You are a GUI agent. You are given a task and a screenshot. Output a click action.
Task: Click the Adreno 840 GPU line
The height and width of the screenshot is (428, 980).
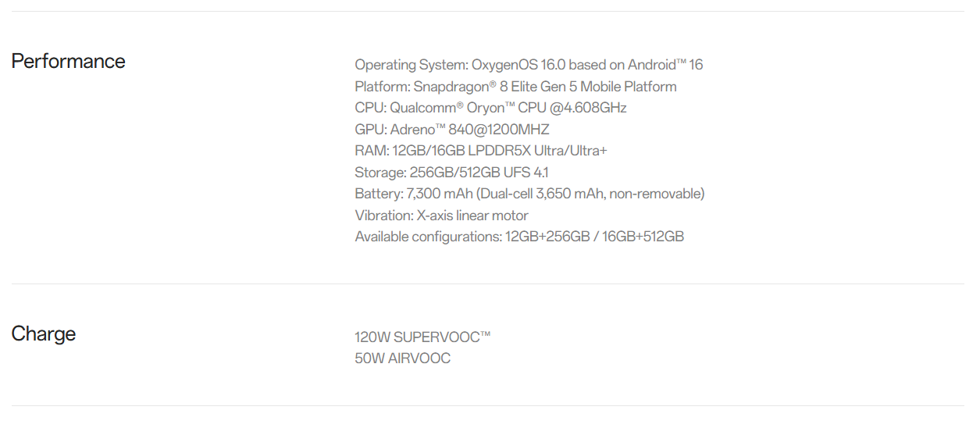point(452,130)
